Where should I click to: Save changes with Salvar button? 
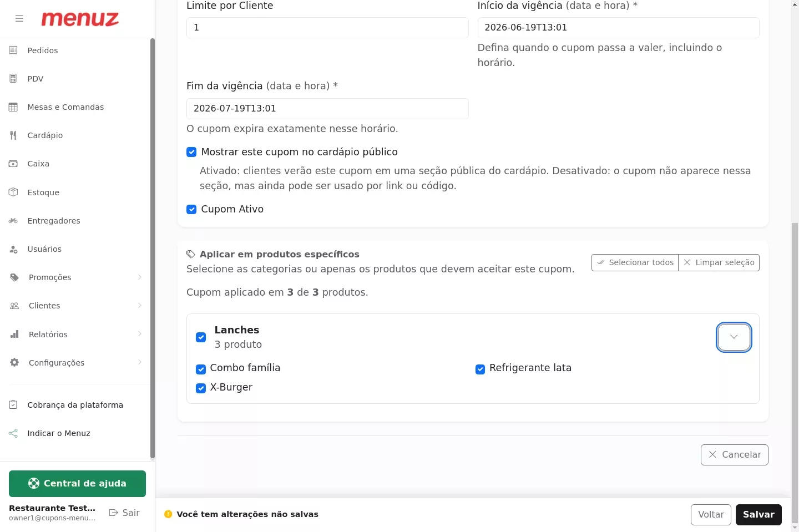[x=758, y=515]
